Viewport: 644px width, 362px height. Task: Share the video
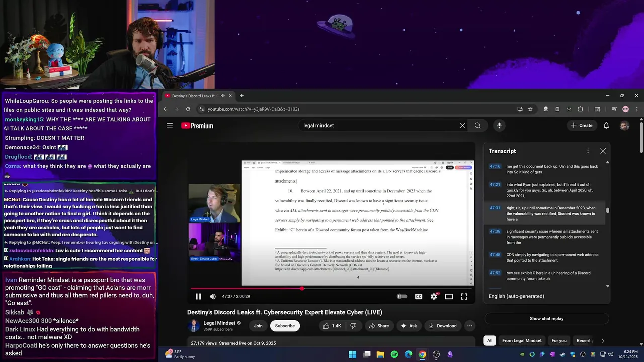(379, 326)
